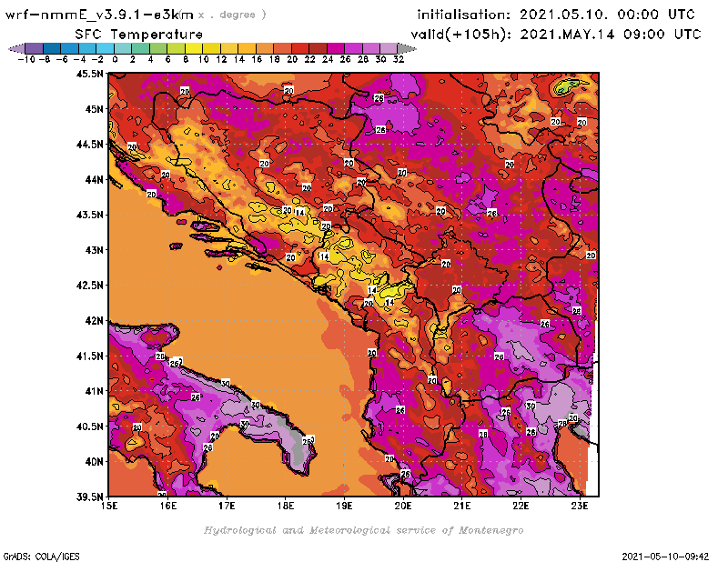The height and width of the screenshot is (562, 728).
Task: Click the 17E longitude axis label
Action: (227, 506)
